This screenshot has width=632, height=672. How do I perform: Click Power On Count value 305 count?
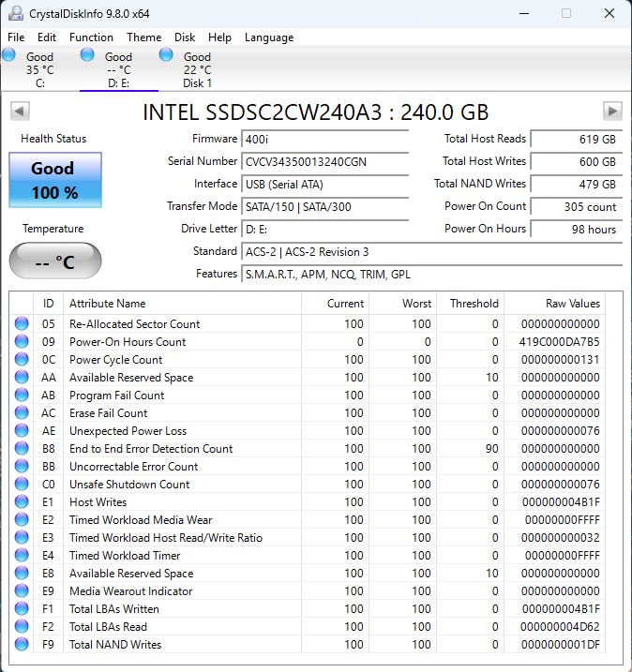pos(577,207)
